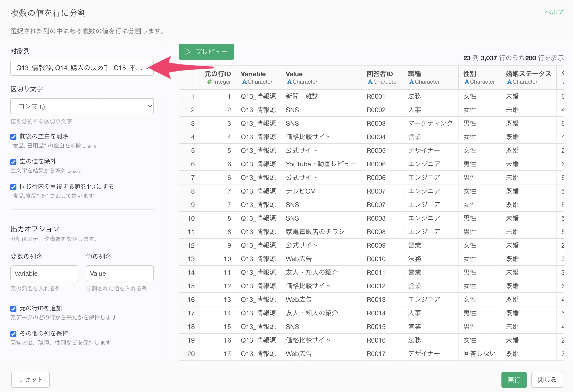
Task: Click the cell マーケティング
Action: coord(431,123)
